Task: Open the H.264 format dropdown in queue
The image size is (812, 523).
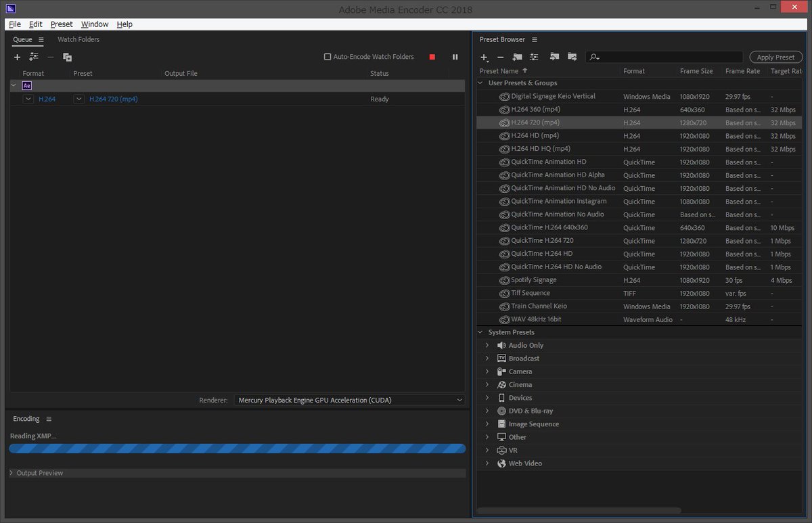Action: pyautogui.click(x=28, y=99)
